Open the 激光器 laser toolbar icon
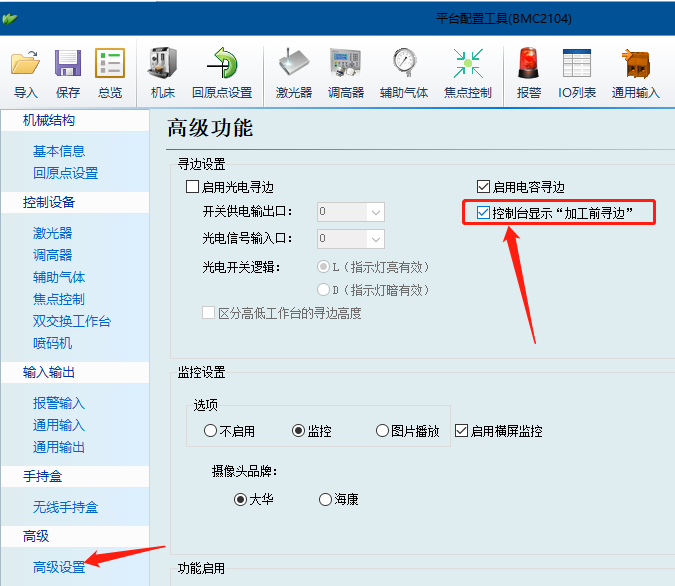 [x=294, y=63]
